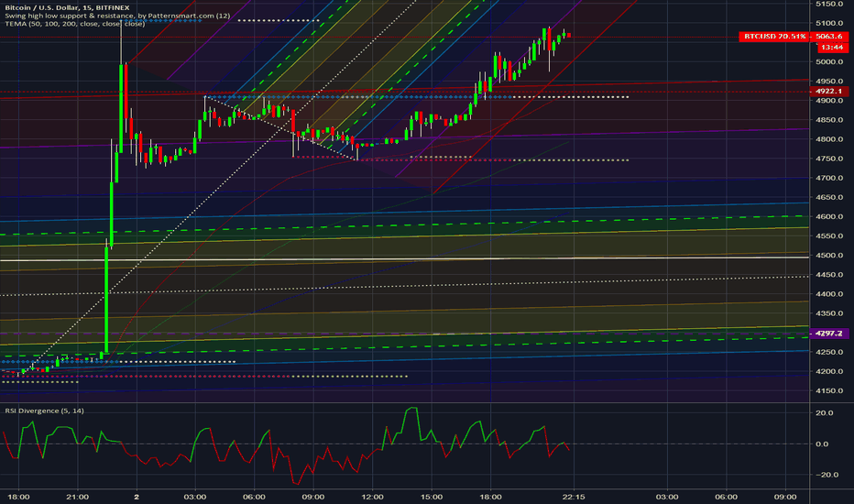Click the 12:00 time axis label
The height and width of the screenshot is (504, 854).
pyautogui.click(x=373, y=497)
